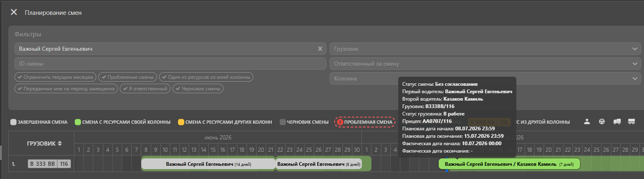Click the red exclamation problem icon
Viewport: 644px width, 179px height.
[x=340, y=122]
